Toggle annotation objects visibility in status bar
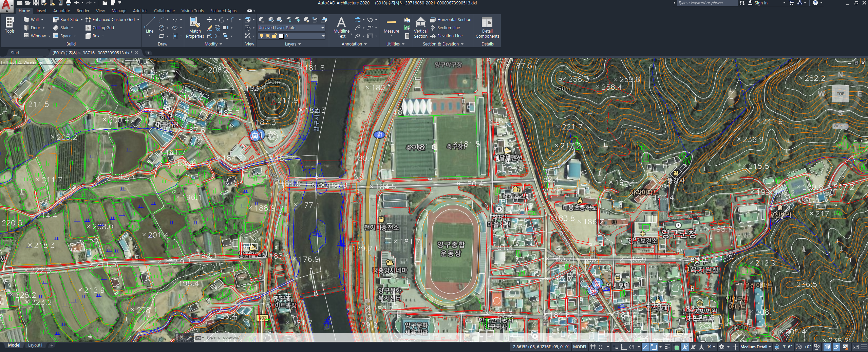The width and height of the screenshot is (868, 352). [x=685, y=347]
